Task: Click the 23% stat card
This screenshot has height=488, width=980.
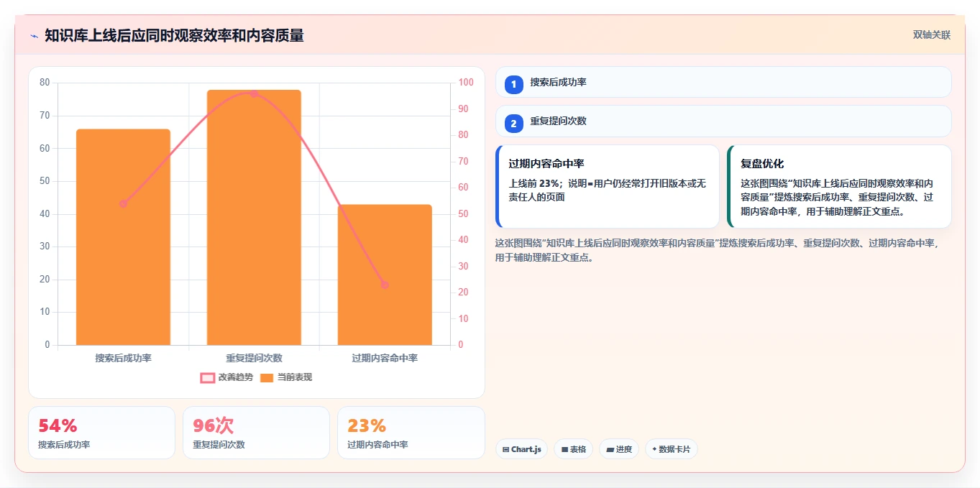Action: coord(411,433)
